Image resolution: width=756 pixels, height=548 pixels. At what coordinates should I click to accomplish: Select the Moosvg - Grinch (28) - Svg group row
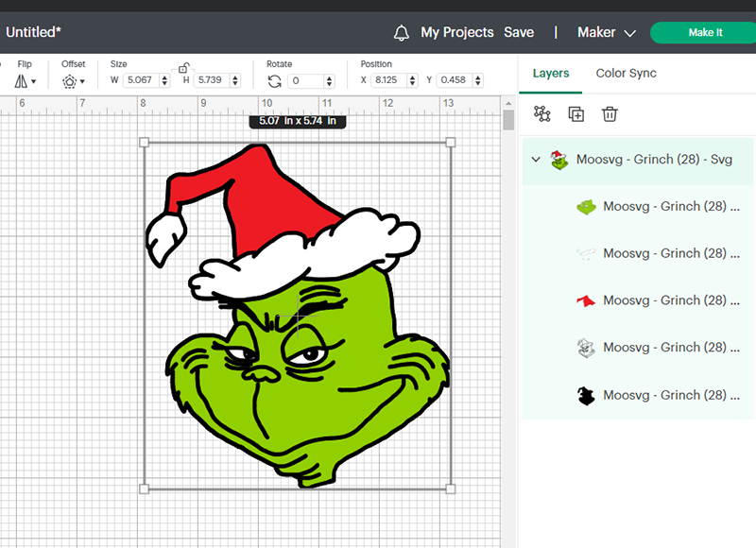pos(637,160)
